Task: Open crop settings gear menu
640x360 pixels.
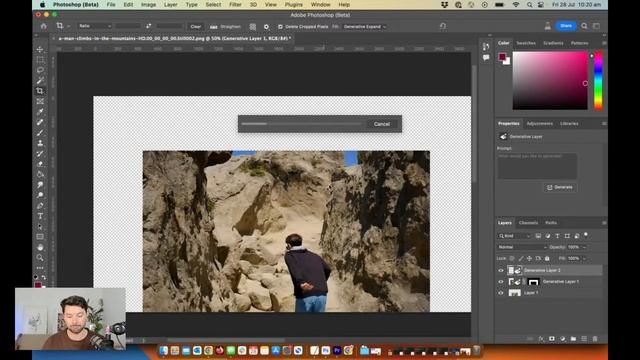Action: point(267,27)
